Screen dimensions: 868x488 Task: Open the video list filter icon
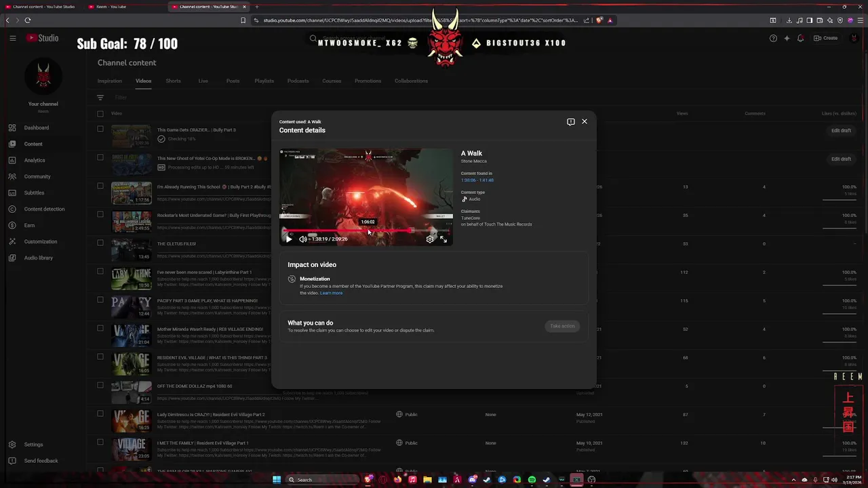(x=100, y=98)
